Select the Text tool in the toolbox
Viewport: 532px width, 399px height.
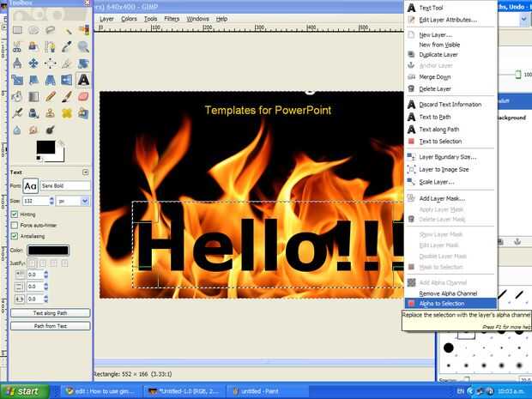(83, 80)
